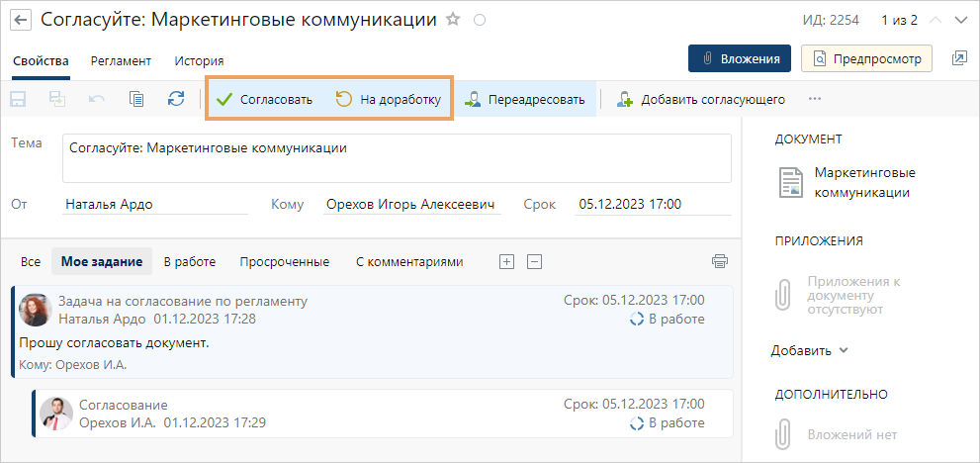Image resolution: width=980 pixels, height=463 pixels.
Task: Select the Просроченные filter
Action: click(x=285, y=262)
